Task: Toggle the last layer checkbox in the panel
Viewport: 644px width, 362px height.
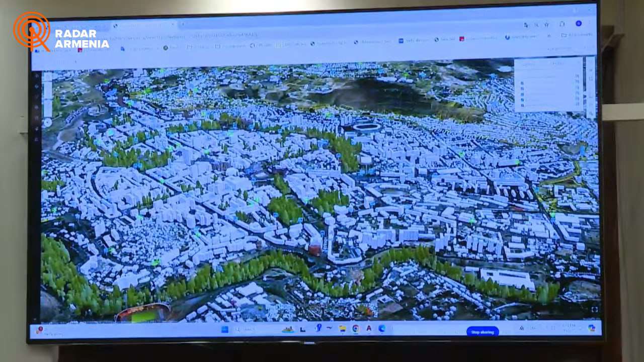Action: pyautogui.click(x=522, y=105)
